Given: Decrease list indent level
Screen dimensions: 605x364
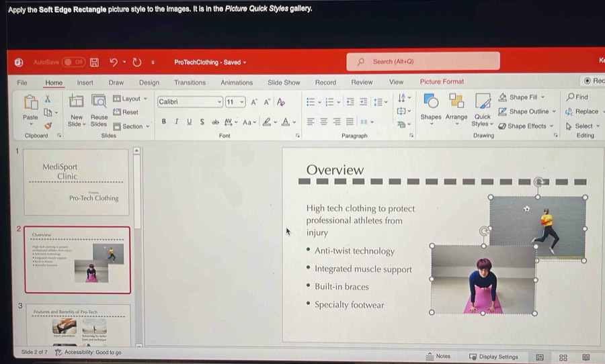Looking at the screenshot, I should tap(350, 102).
